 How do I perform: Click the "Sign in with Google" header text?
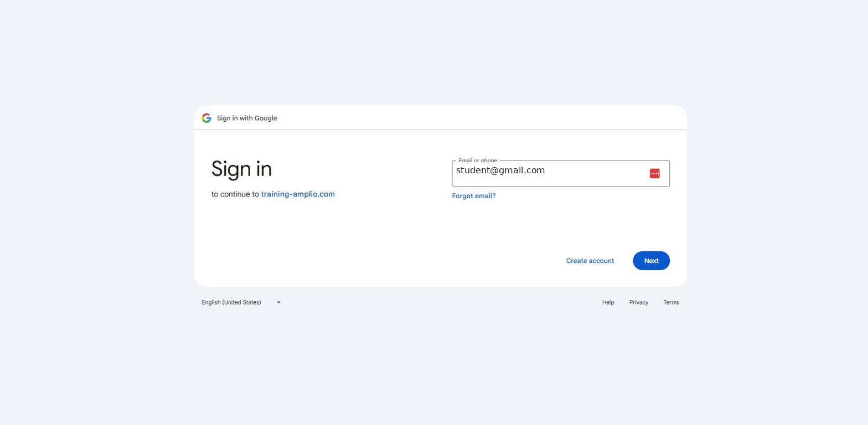[x=247, y=118]
